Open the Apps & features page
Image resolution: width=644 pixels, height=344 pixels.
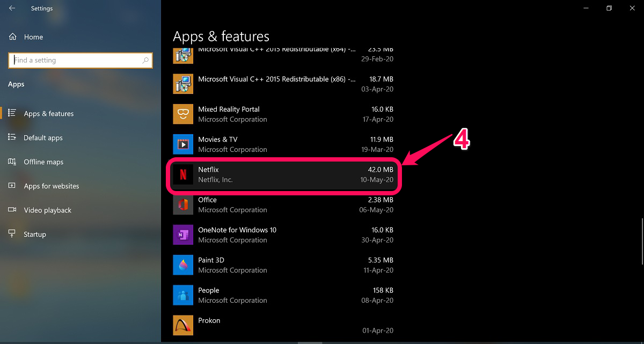click(x=49, y=114)
